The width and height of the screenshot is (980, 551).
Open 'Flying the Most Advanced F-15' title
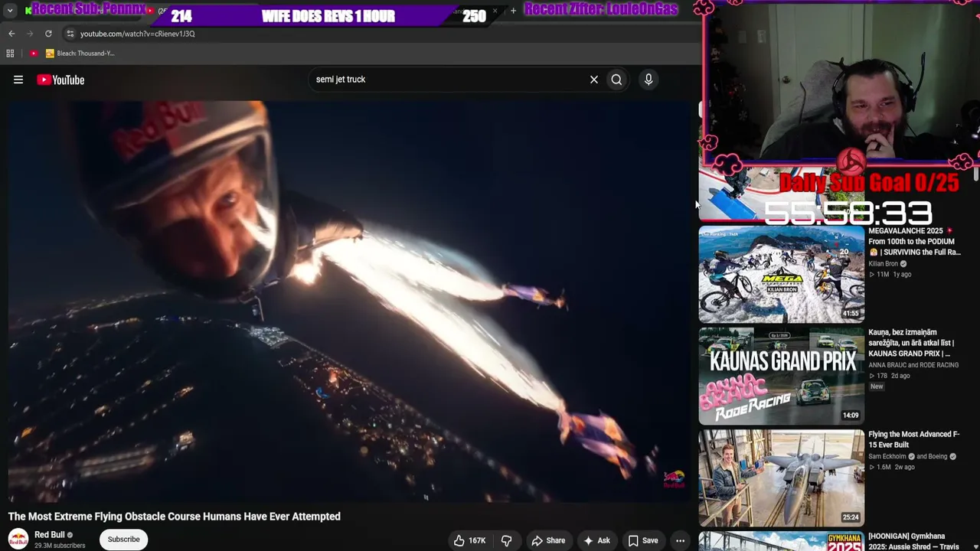point(913,439)
